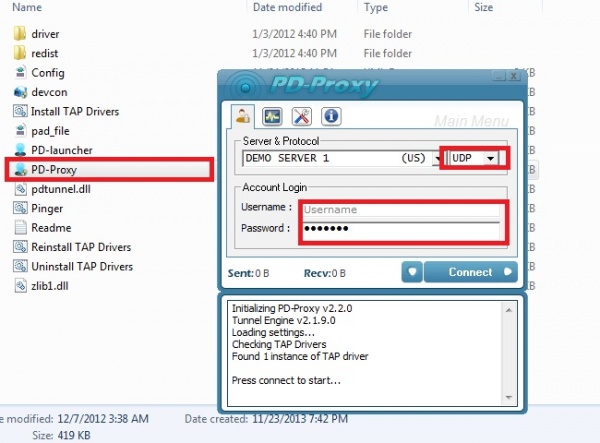Switch to the traffic monitor tab
Viewport: 600px width, 443px height.
pos(272,116)
